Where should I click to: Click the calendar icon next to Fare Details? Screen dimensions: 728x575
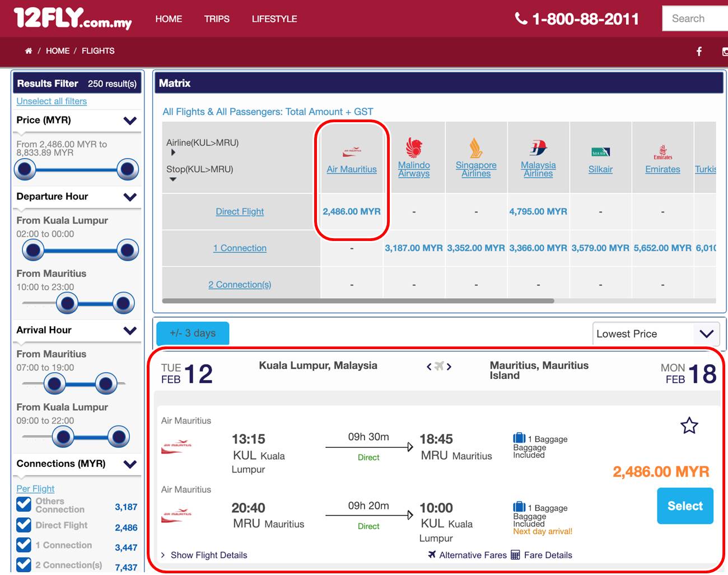click(x=515, y=555)
